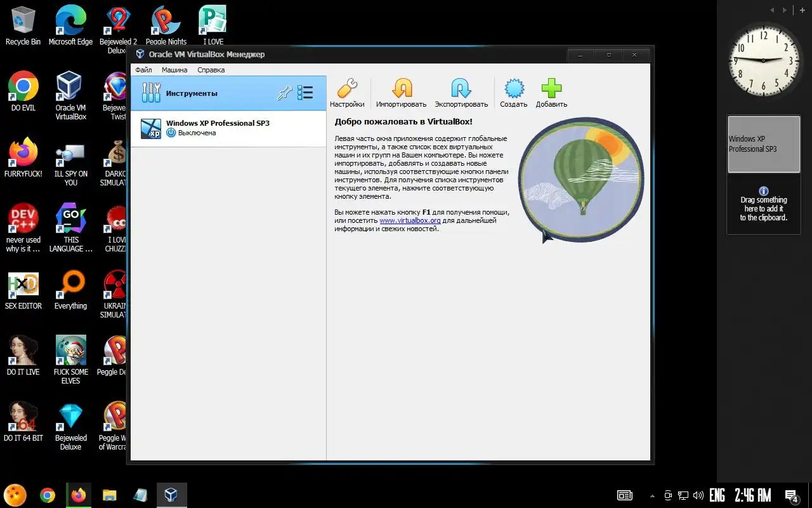The height and width of the screenshot is (508, 812).
Task: Click the network tray icon
Action: click(683, 495)
